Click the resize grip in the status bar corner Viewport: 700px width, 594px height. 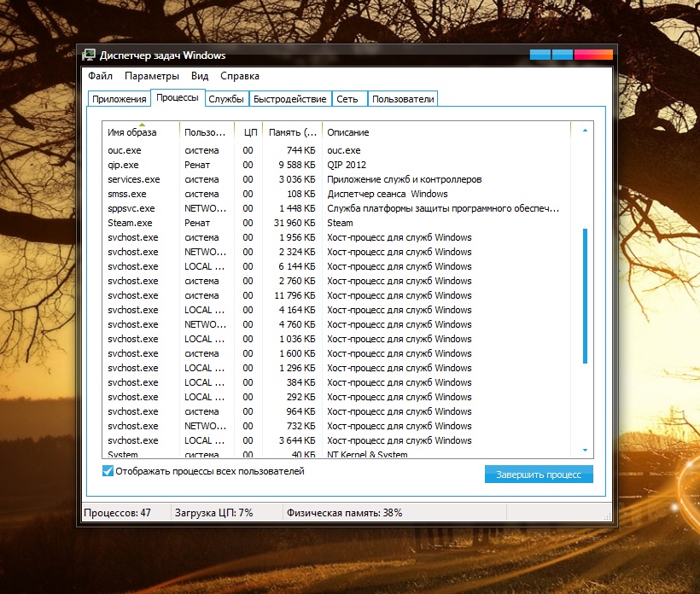point(607,517)
